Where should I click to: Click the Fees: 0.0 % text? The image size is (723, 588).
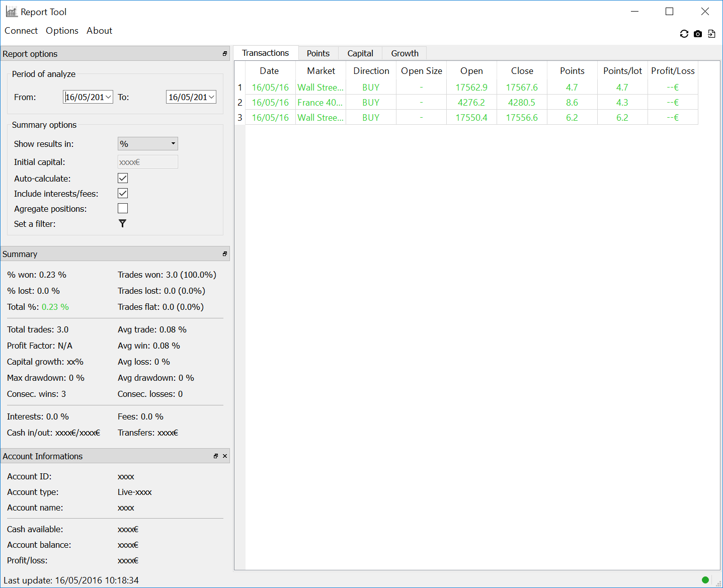coord(141,416)
